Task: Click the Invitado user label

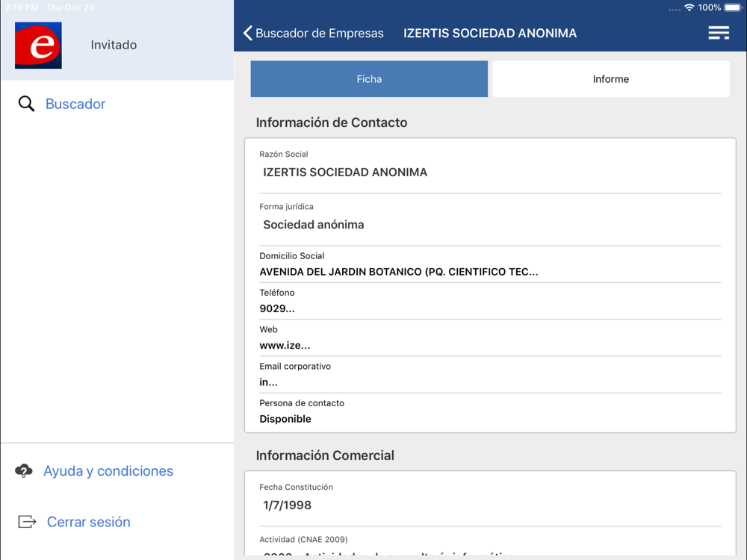Action: 114,45
